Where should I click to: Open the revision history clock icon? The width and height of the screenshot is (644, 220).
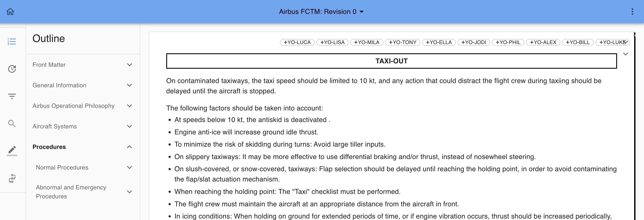coord(12,69)
